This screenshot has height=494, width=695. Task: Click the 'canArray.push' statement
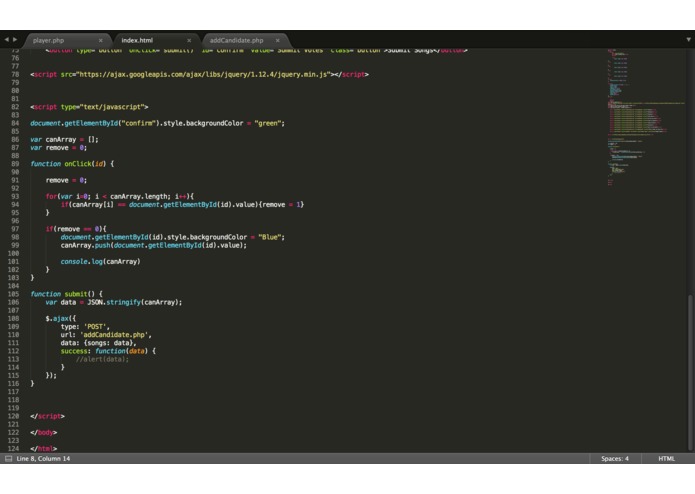click(153, 245)
